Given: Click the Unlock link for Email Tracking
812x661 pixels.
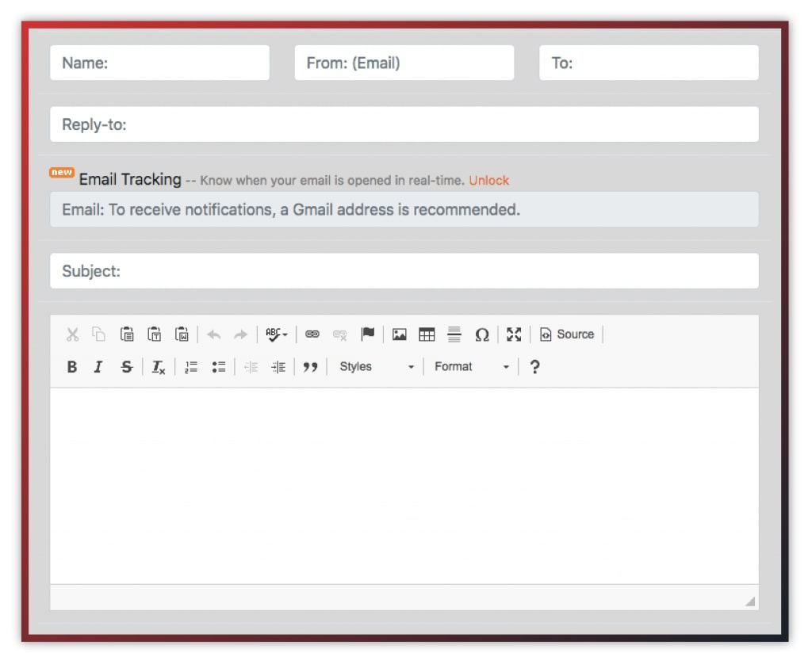Looking at the screenshot, I should 489,180.
